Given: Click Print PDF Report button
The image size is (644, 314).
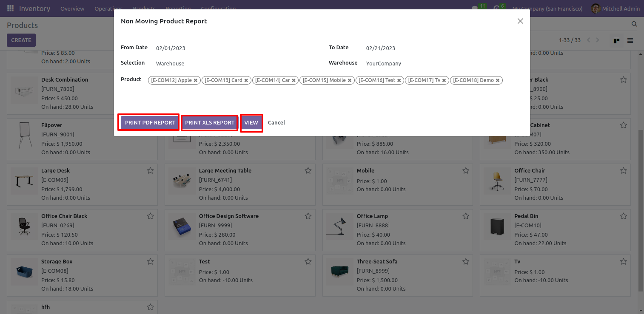Looking at the screenshot, I should click(150, 122).
